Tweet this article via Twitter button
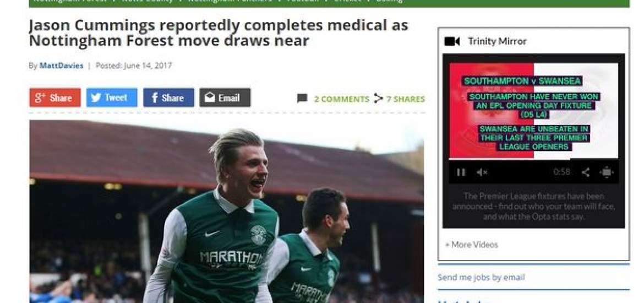The height and width of the screenshot is (303, 644). (x=112, y=98)
